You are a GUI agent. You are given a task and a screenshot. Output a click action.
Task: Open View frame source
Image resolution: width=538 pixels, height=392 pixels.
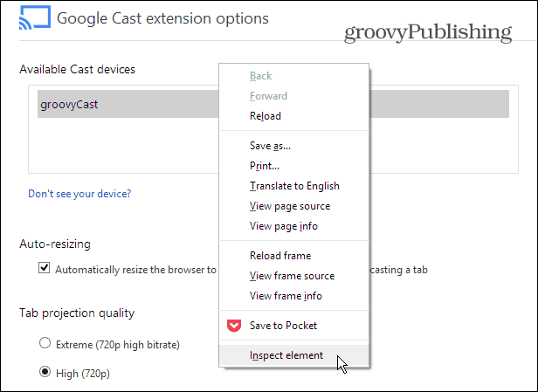(293, 276)
